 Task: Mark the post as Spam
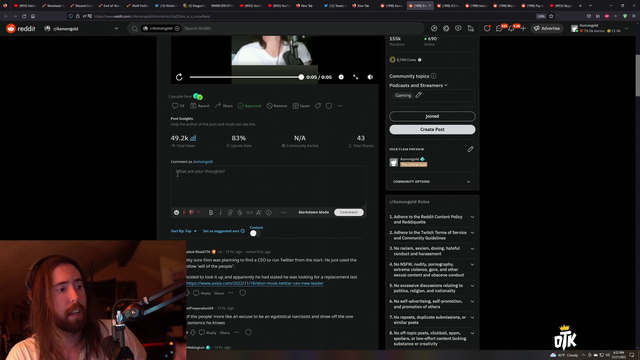[301, 106]
